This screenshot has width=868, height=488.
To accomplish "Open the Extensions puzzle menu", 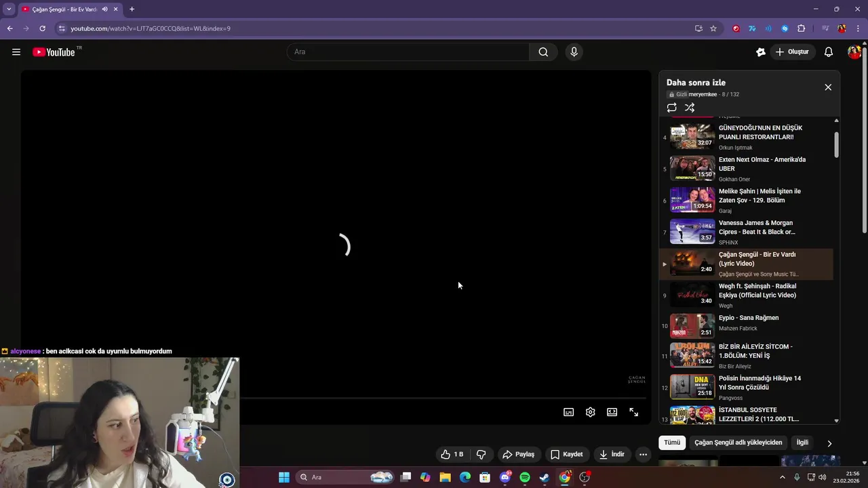I will [x=801, y=28].
